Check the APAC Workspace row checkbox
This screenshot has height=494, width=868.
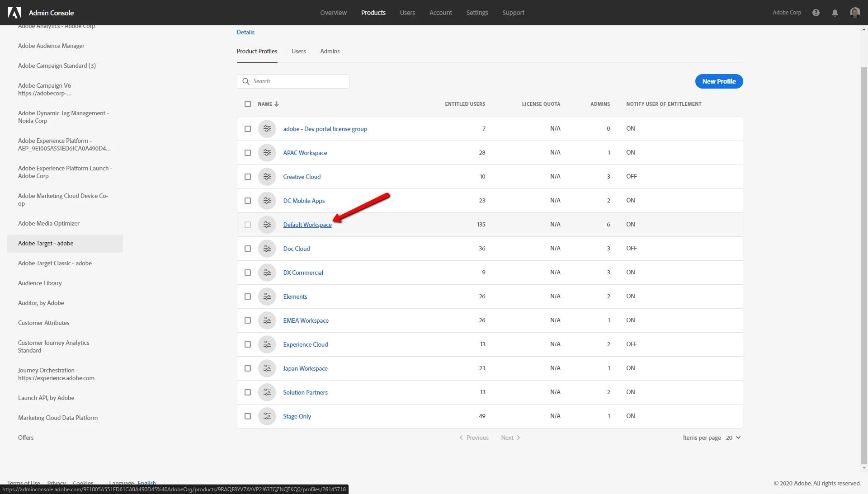click(x=248, y=153)
